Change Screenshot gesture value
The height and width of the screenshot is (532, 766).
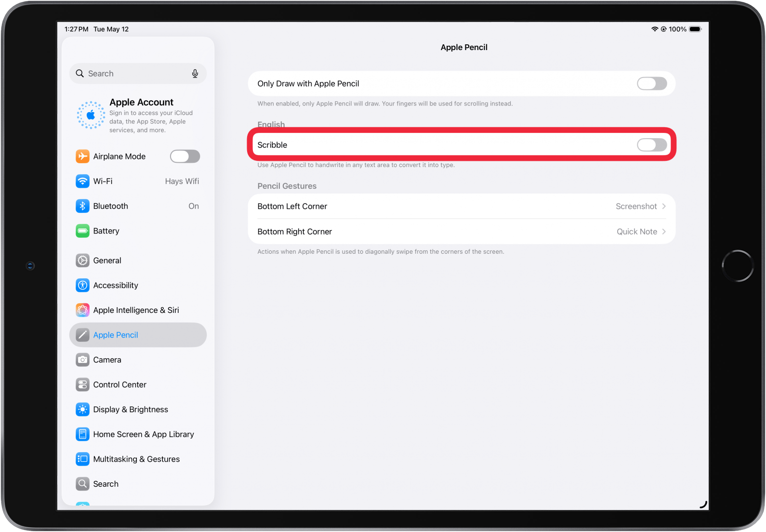636,206
